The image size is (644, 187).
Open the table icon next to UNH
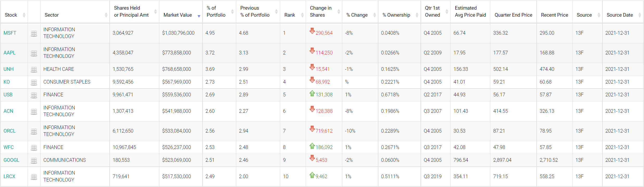coord(34,70)
